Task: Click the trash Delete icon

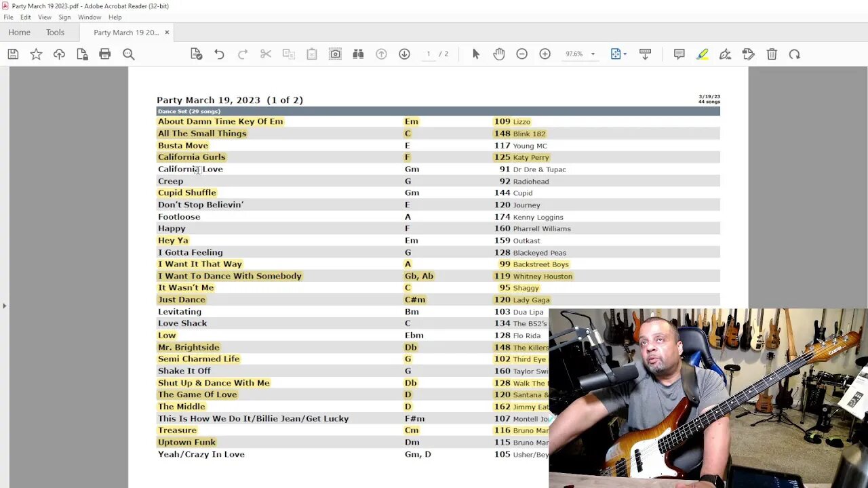Action: click(x=772, y=54)
